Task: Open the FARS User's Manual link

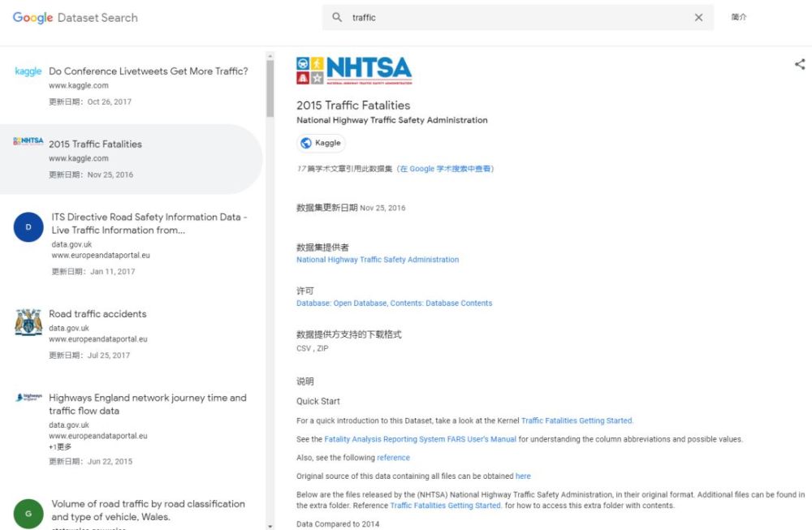Action: click(420, 439)
